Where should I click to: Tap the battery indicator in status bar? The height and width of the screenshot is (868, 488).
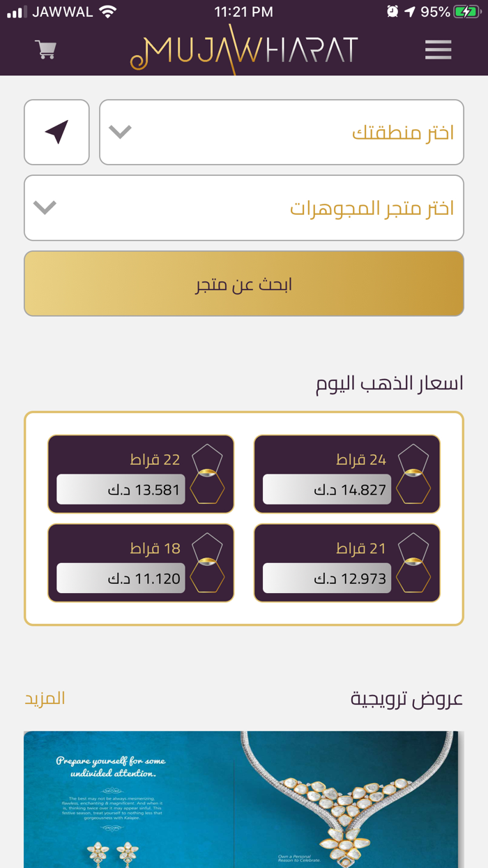tap(466, 12)
